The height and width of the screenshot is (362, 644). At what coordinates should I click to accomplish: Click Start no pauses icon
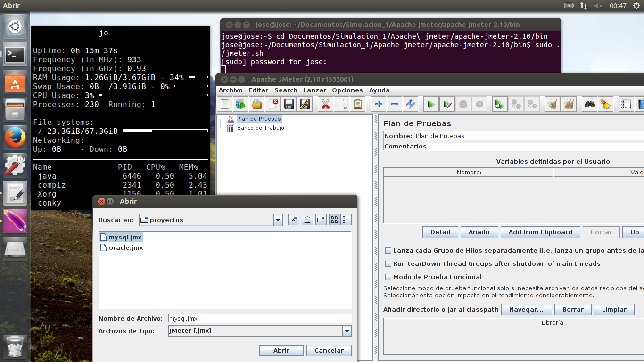pyautogui.click(x=447, y=104)
